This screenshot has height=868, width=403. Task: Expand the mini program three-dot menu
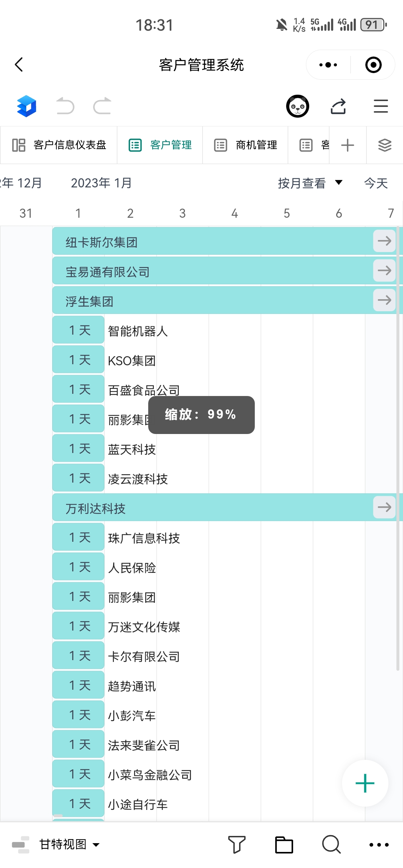(328, 65)
